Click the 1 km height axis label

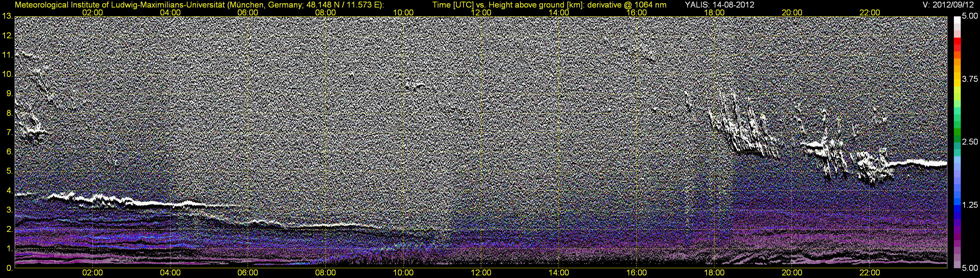9,249
